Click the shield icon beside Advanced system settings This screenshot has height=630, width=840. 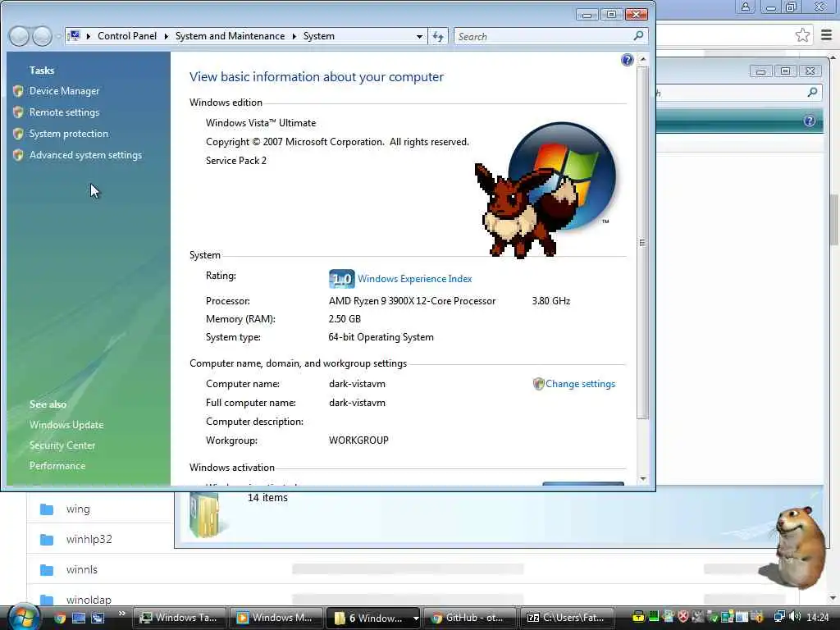(18, 155)
